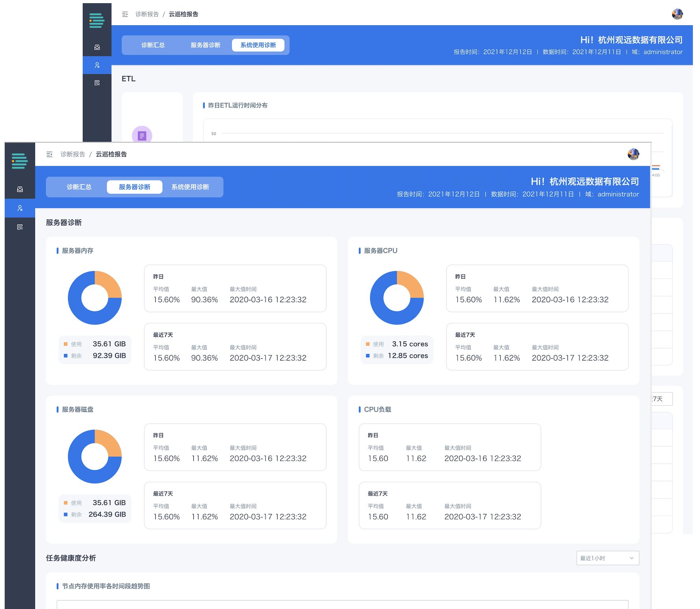Click blue 剩余 legend swatch in 服务器CPU

point(368,356)
